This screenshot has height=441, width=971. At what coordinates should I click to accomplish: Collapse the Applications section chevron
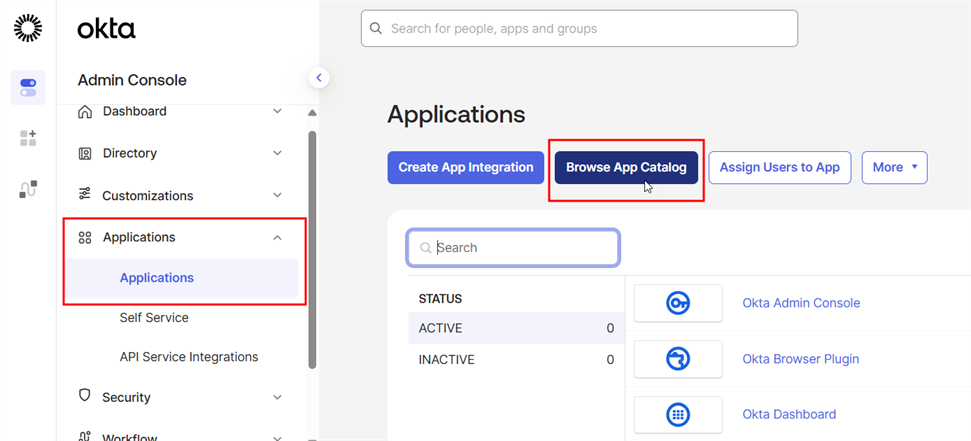point(277,237)
